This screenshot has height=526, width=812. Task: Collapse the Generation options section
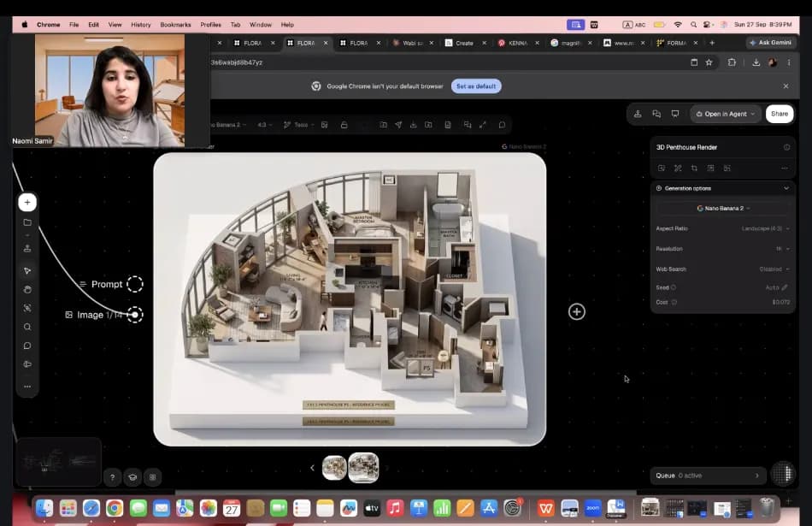[786, 188]
